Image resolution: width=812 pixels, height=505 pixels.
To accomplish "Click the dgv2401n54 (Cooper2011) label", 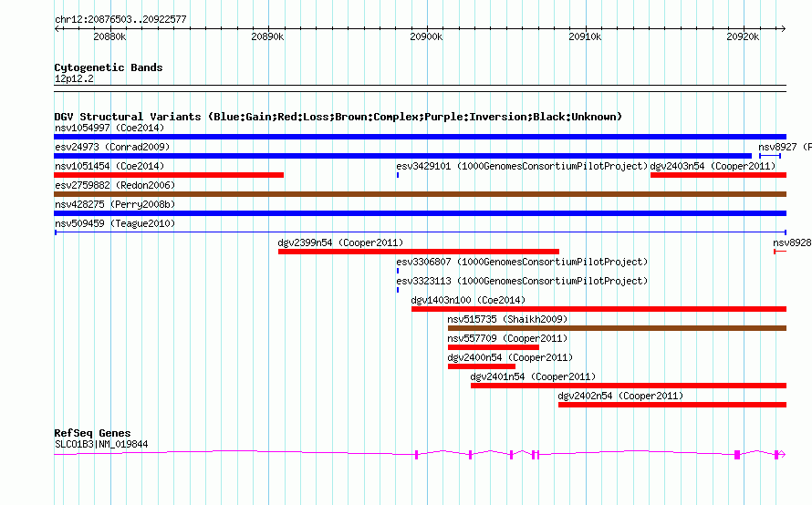I will click(533, 376).
